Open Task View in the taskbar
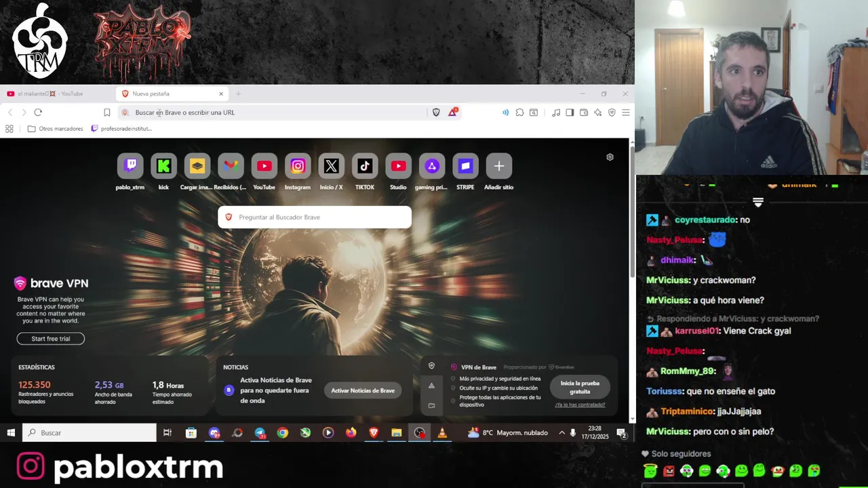This screenshot has height=488, width=868. coord(167,432)
